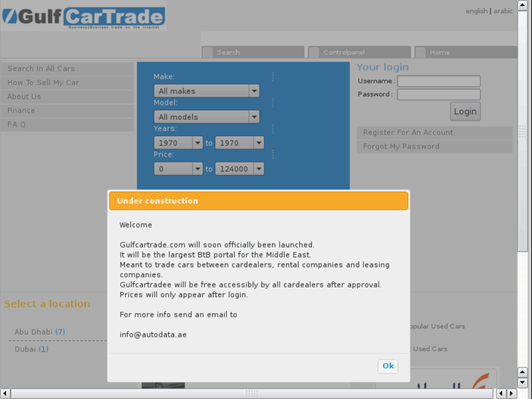Focus the Password input field
The height and width of the screenshot is (399, 532).
tap(438, 94)
